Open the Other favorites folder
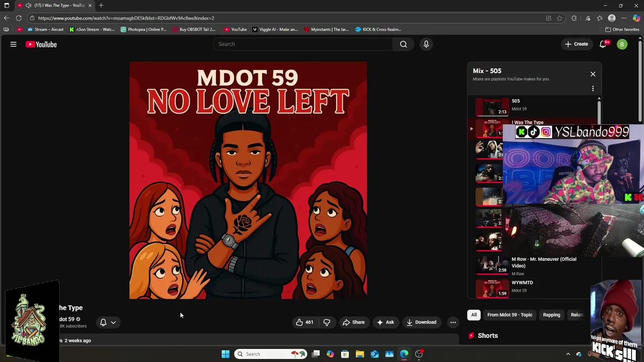The image size is (644, 362). [622, 29]
